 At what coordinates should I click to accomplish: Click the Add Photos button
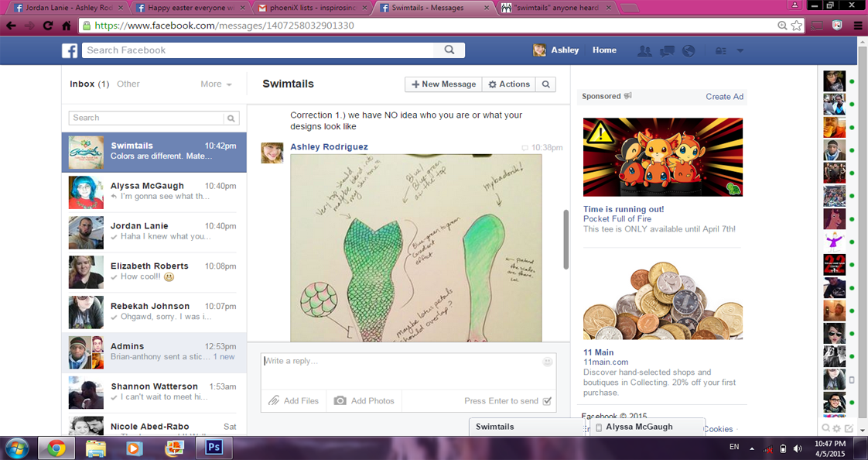coord(364,401)
